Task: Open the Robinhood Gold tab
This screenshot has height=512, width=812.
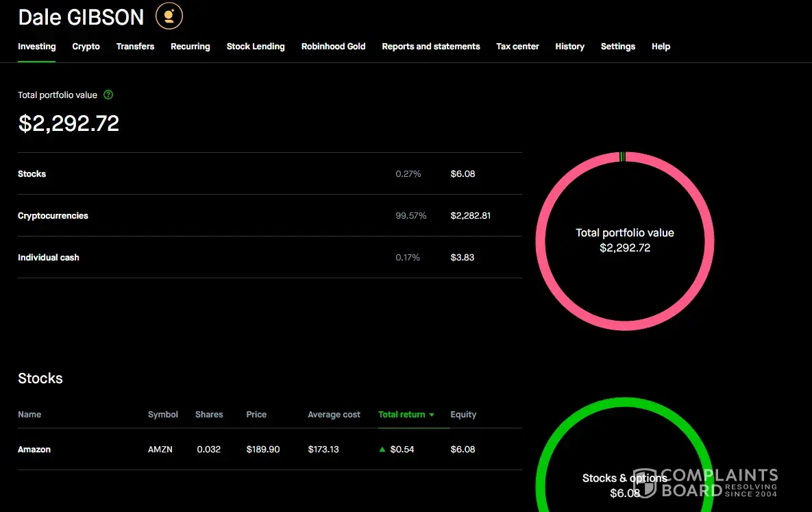Action: click(333, 47)
